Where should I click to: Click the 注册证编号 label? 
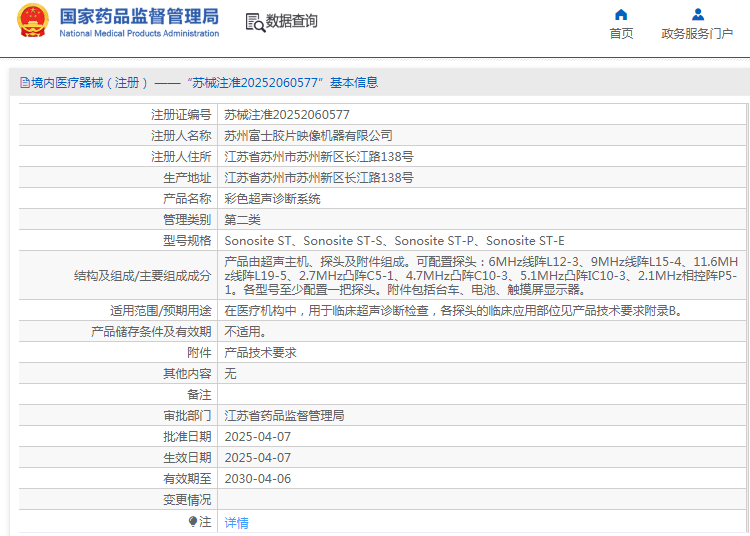(181, 115)
